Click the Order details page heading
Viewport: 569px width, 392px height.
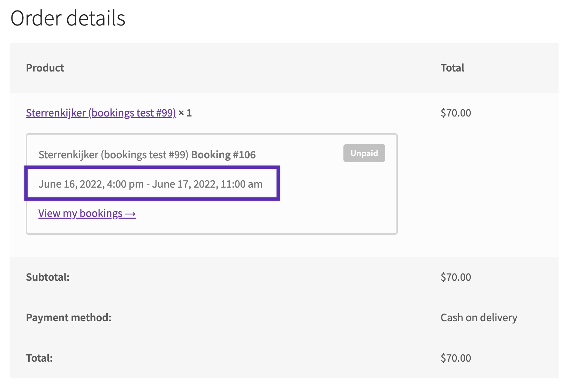tap(68, 19)
